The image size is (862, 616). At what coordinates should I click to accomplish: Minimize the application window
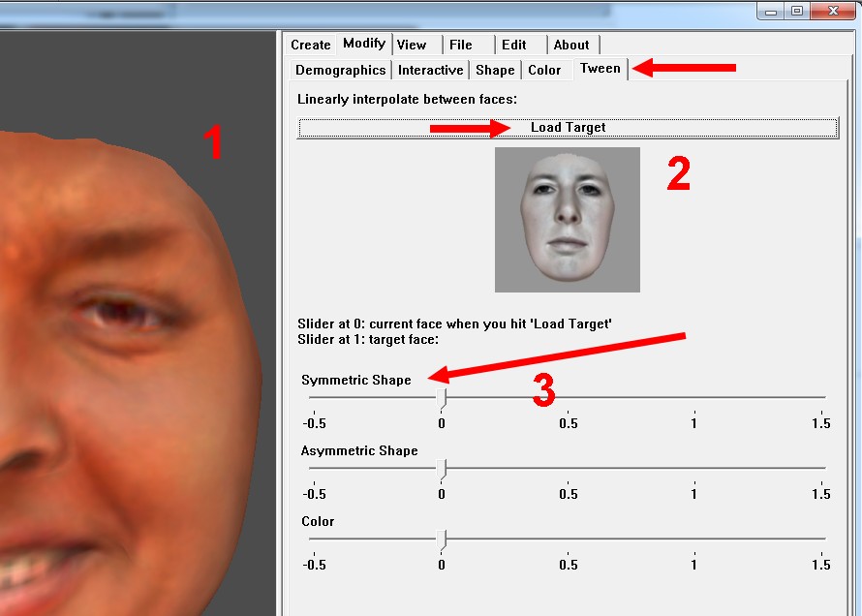pyautogui.click(x=771, y=11)
